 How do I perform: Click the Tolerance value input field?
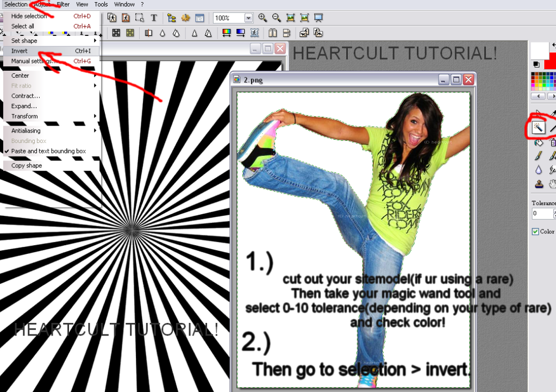click(542, 213)
